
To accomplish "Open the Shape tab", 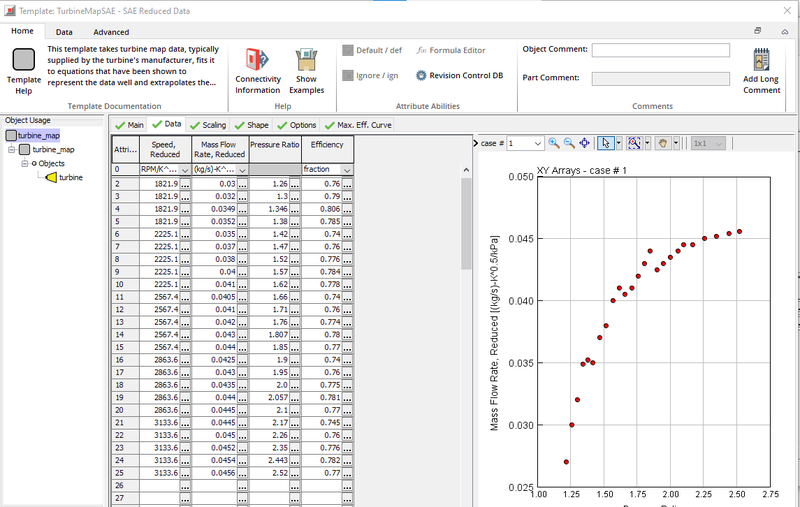I will (x=252, y=125).
